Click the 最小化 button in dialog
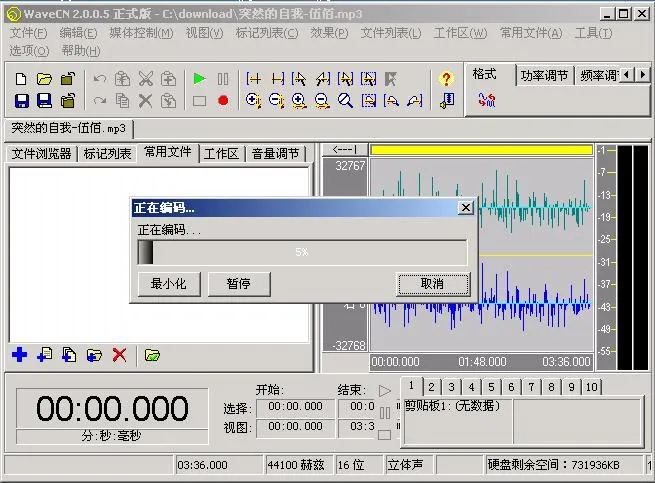The width and height of the screenshot is (655, 483). 169,284
